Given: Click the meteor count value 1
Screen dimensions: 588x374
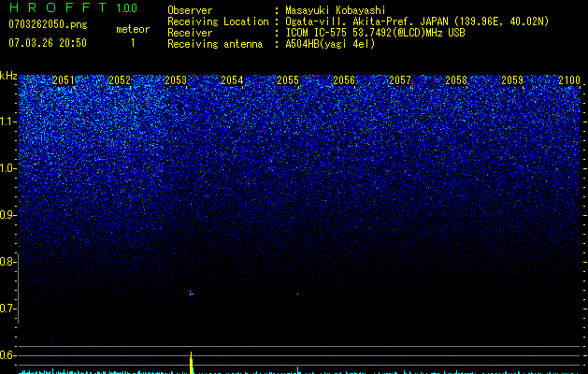Looking at the screenshot, I should coord(133,43).
